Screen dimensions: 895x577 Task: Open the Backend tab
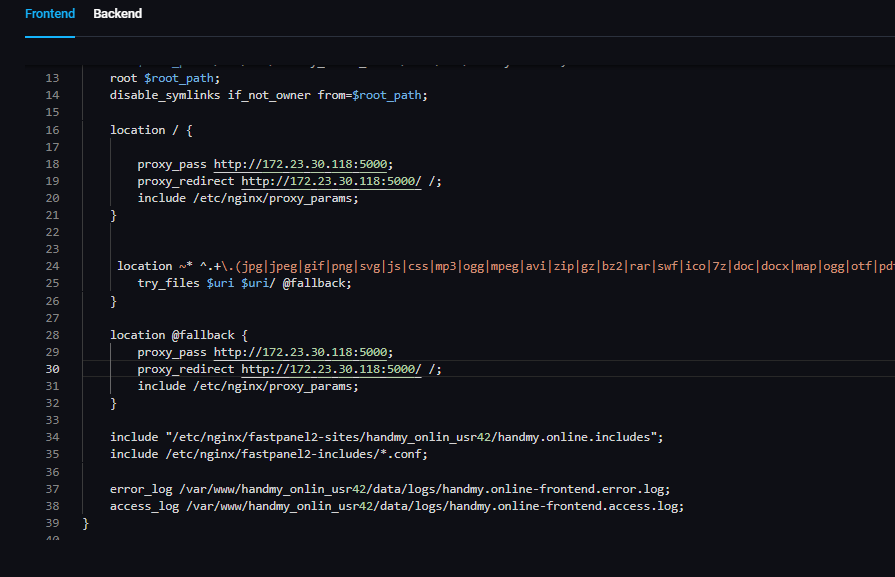coord(118,14)
